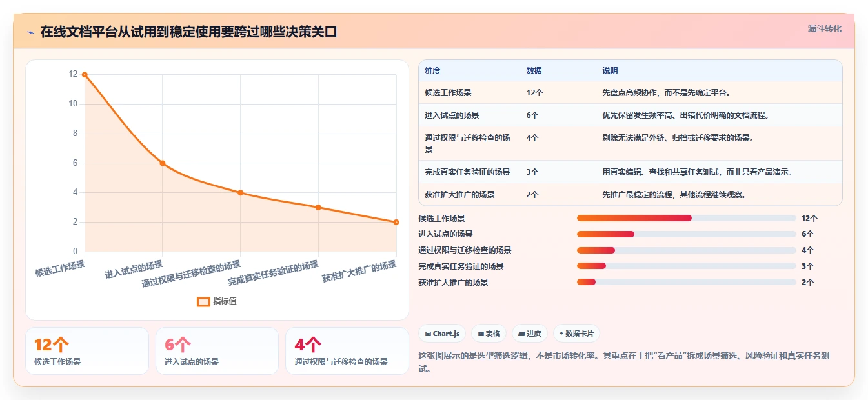Click the 通过权限与迁移检查的场景 progress bar
Image resolution: width=868 pixels, height=400 pixels.
click(x=687, y=250)
